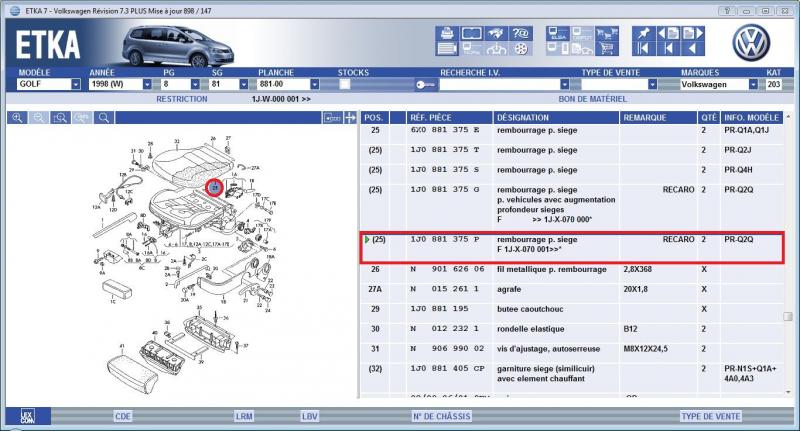Open the MODÈLE dropdown showing GOLF

tap(76, 84)
